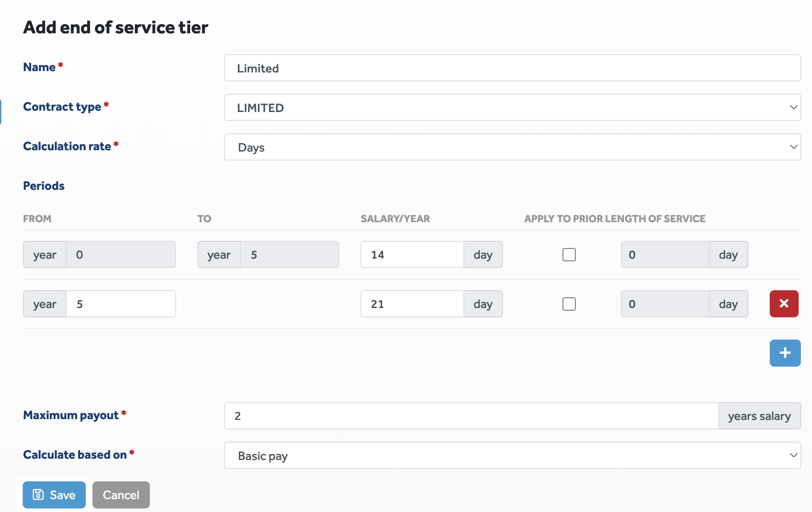Image resolution: width=812 pixels, height=512 pixels.
Task: Open the Calculate based on dropdown
Action: click(x=512, y=456)
